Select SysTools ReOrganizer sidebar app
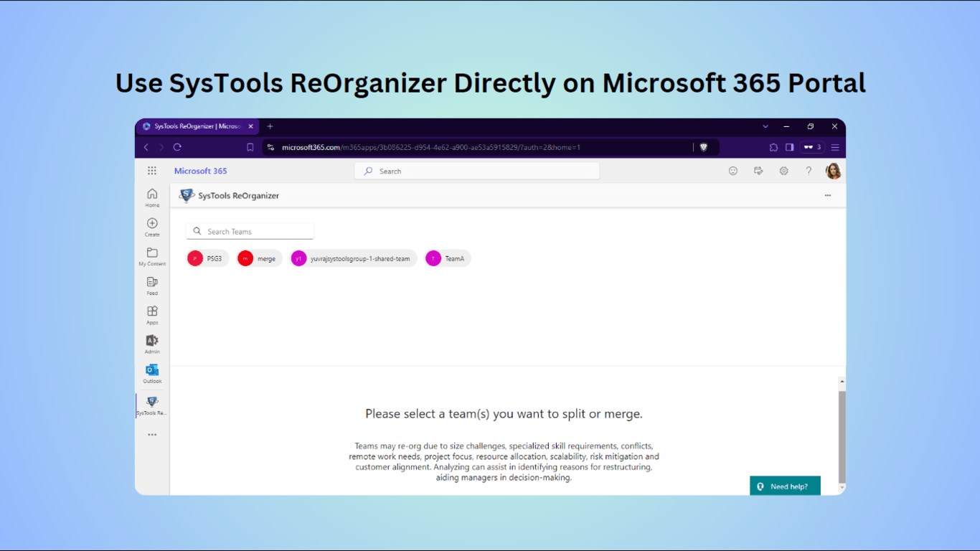This screenshot has width=980, height=551. tap(152, 406)
